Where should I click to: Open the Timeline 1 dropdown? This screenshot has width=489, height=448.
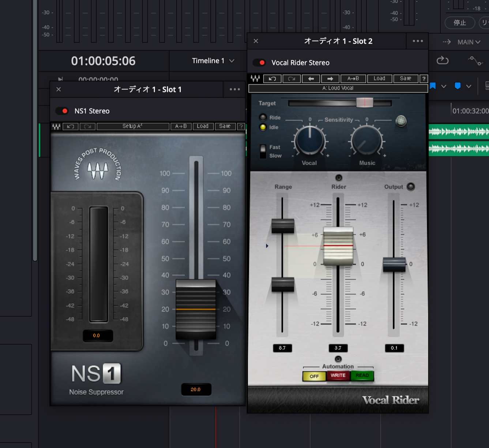[x=213, y=61]
